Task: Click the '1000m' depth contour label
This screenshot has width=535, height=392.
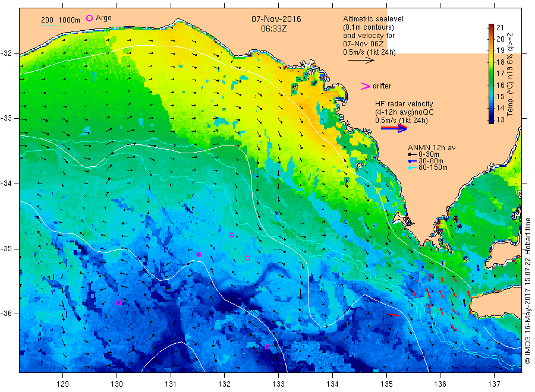Action: tap(70, 20)
